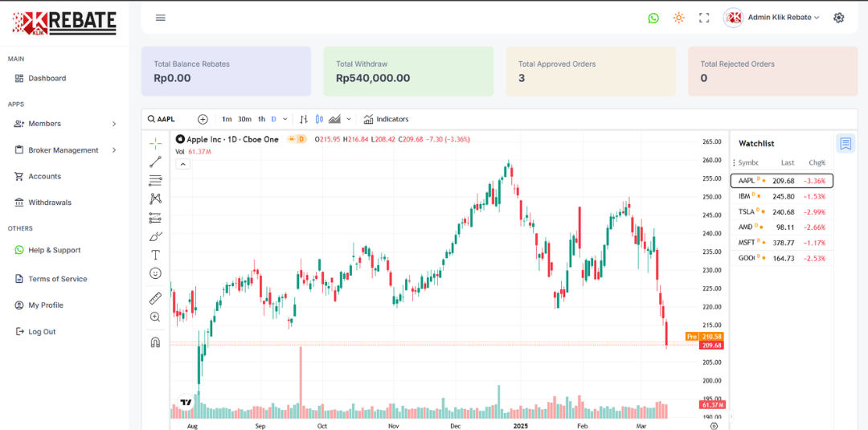Open the emoji icons tool
Viewport: 868px width, 430px height.
coord(155,273)
